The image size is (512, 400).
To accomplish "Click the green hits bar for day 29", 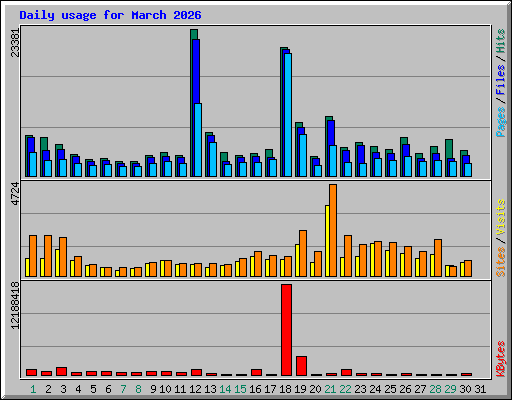I will coord(449,149).
